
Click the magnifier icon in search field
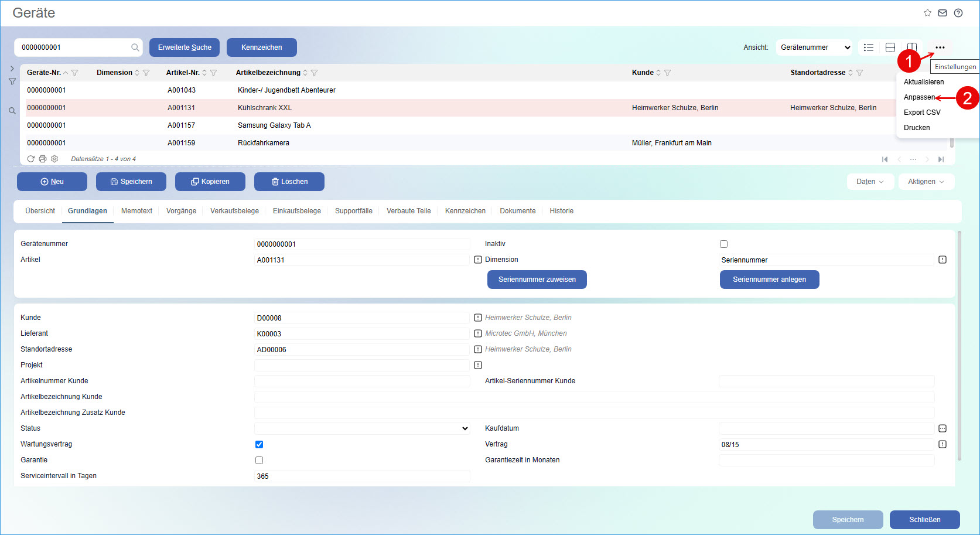tap(135, 47)
